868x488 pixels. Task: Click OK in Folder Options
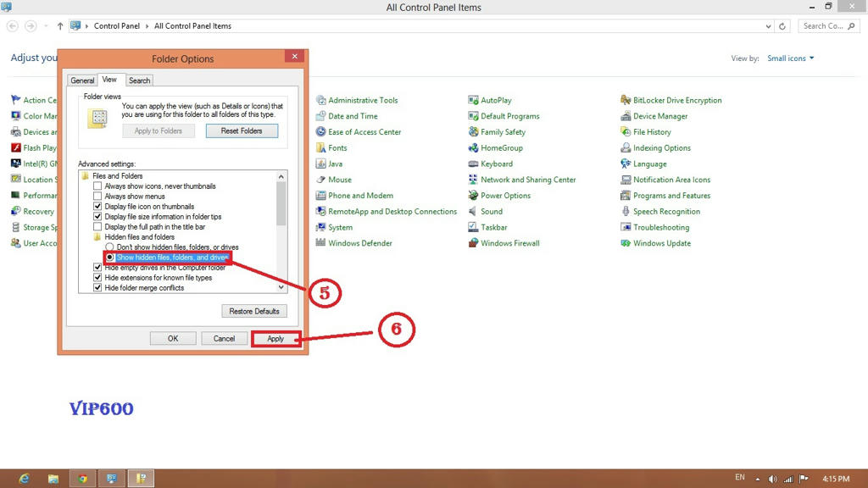[173, 339]
